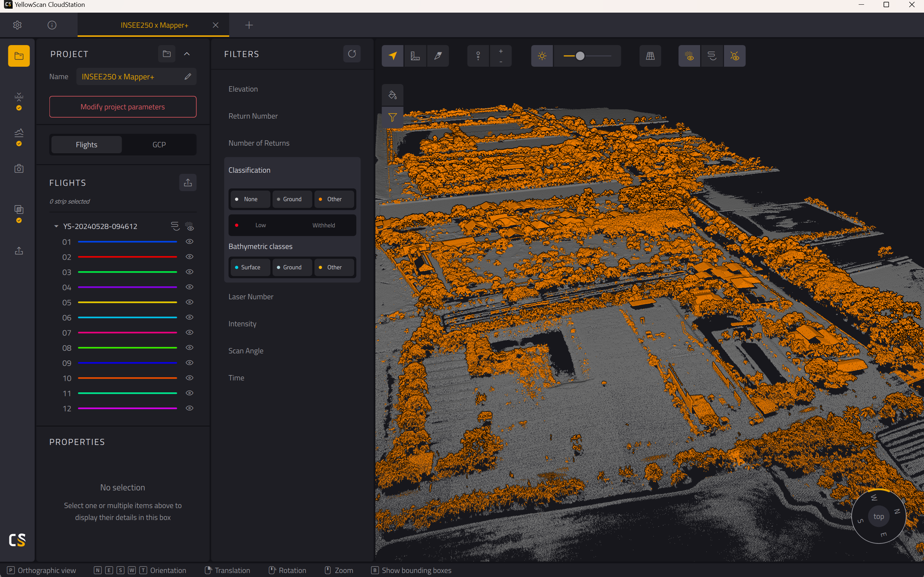Activate the measurement ruler tool

coord(415,56)
